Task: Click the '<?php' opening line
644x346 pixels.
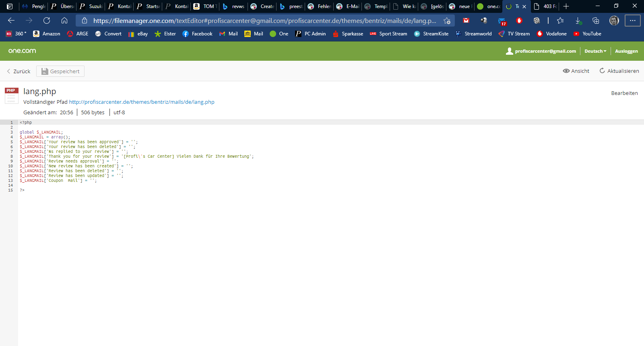Action: (x=26, y=122)
